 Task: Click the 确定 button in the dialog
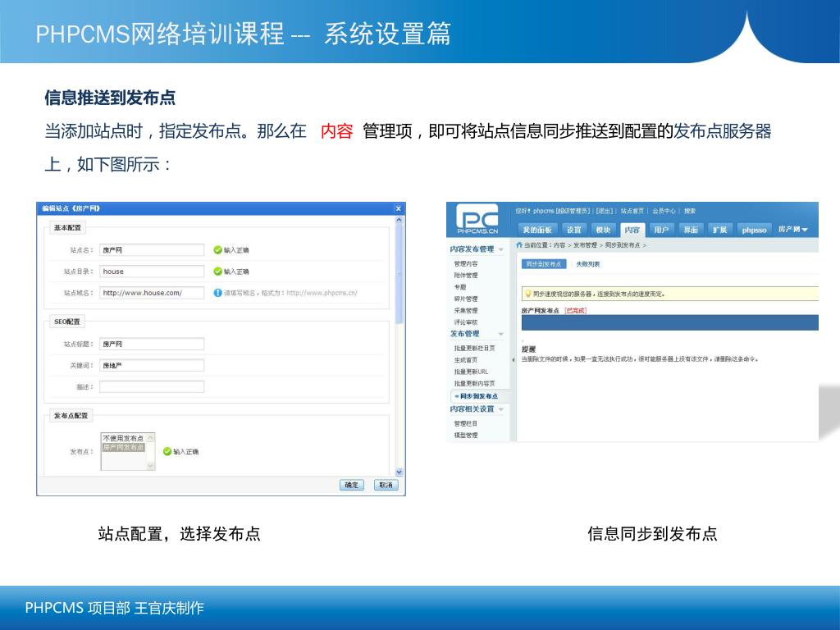(351, 485)
